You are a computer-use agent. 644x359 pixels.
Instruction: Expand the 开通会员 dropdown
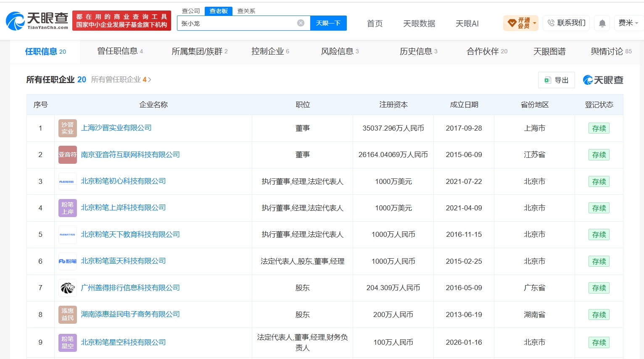point(521,23)
